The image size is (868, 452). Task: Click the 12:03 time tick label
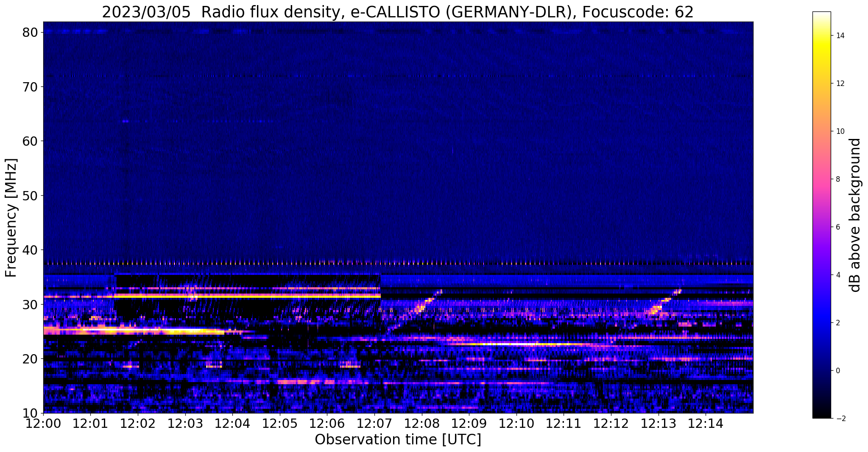[185, 423]
